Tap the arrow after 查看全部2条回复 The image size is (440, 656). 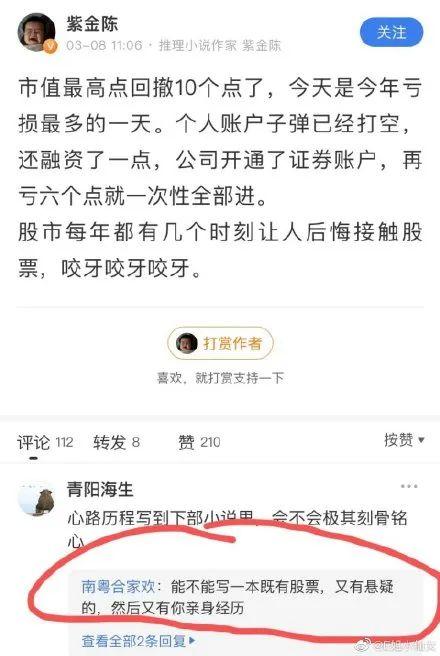[x=192, y=640]
